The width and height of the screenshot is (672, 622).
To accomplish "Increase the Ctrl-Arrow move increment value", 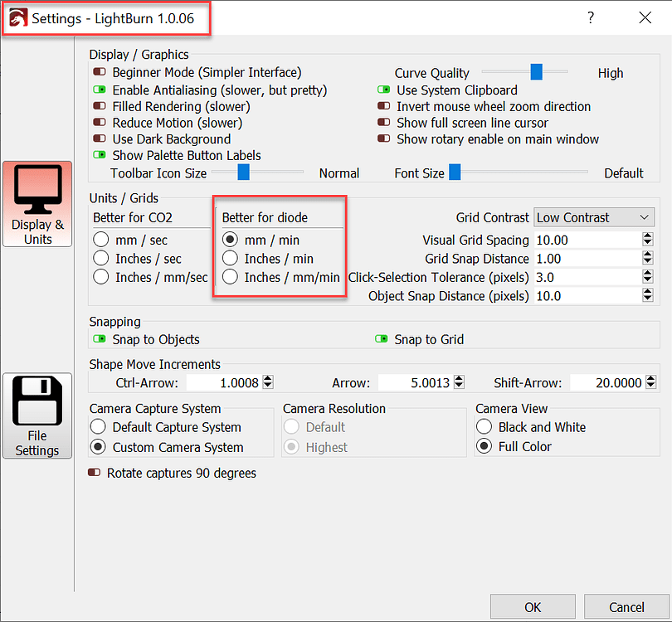I will [x=267, y=379].
